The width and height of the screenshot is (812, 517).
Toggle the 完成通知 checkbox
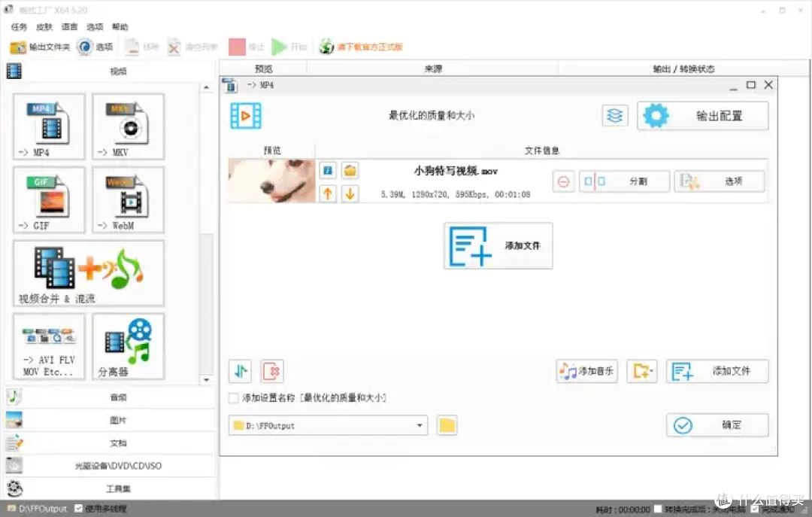pyautogui.click(x=755, y=509)
